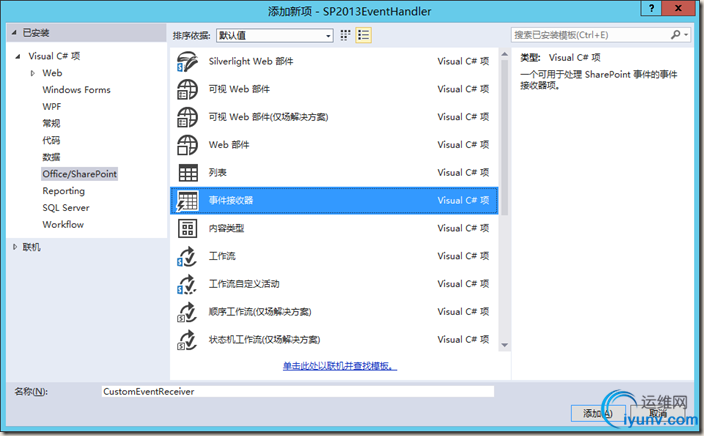Select Office/SharePoint category
This screenshot has height=436, width=704.
tap(79, 174)
